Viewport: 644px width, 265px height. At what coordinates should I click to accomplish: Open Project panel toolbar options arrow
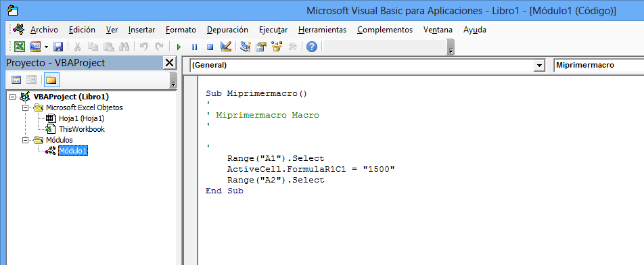pyautogui.click(x=173, y=80)
